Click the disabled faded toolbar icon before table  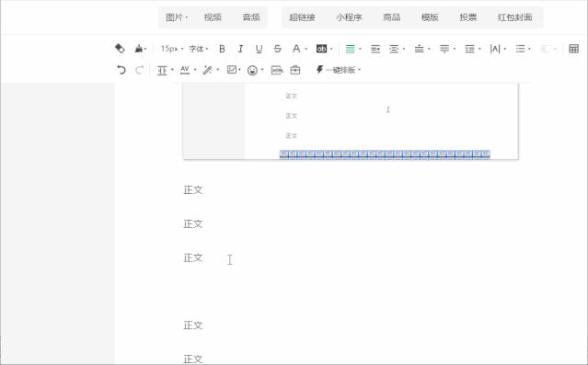(548, 49)
